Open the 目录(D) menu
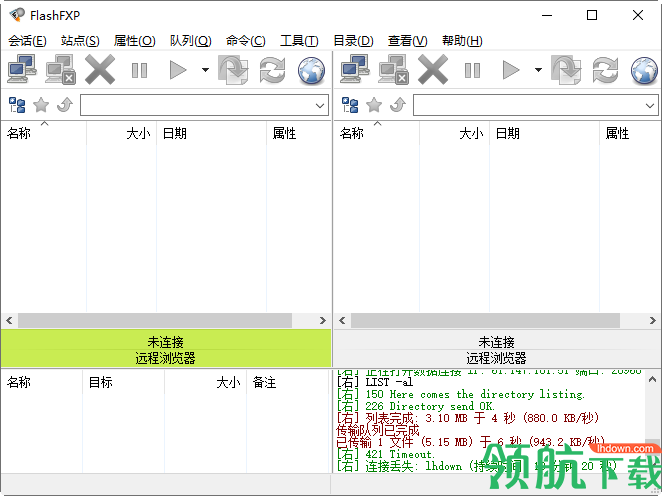662x496 pixels. pos(353,41)
